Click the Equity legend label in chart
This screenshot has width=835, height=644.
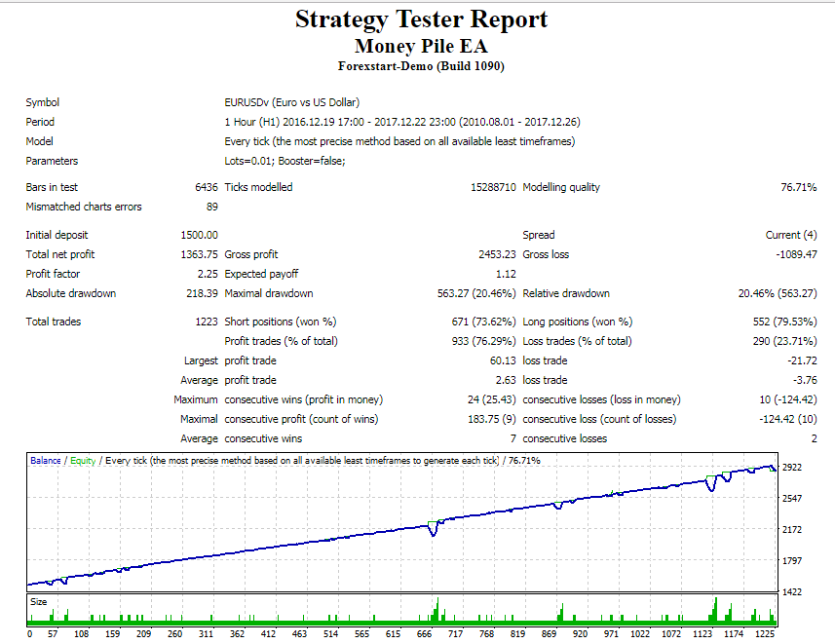point(83,460)
